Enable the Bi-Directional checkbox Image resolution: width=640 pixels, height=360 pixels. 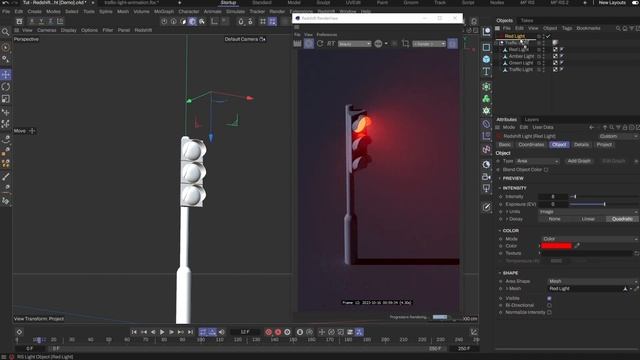[549, 305]
